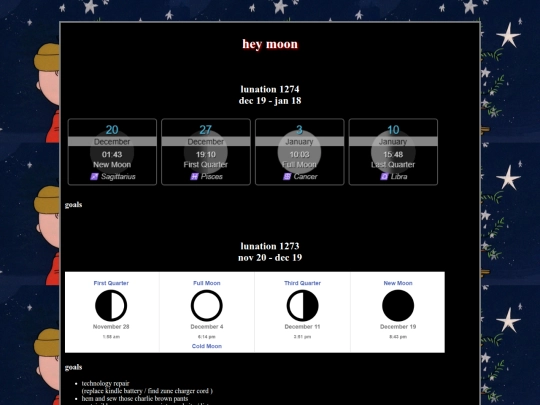The height and width of the screenshot is (405, 540).
Task: Click the Third Quarter half-moon graphic
Action: coord(302,305)
